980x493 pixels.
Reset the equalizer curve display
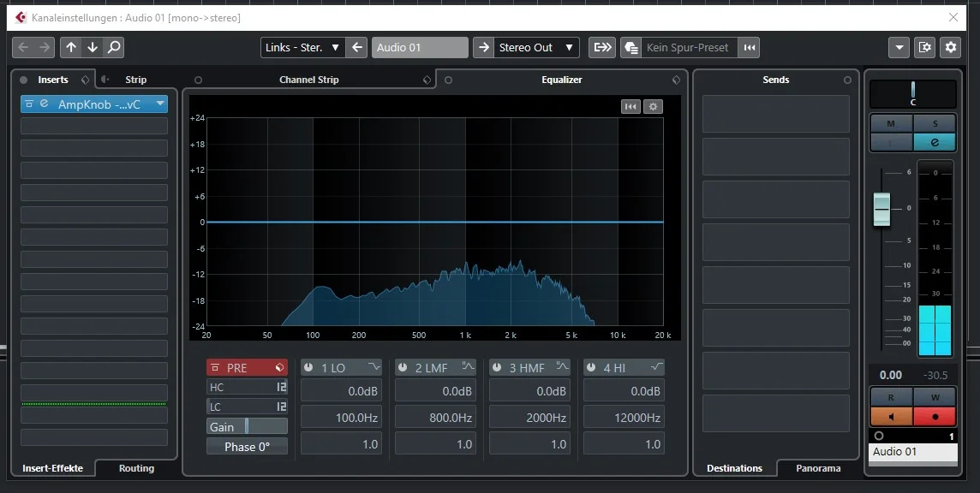(630, 106)
